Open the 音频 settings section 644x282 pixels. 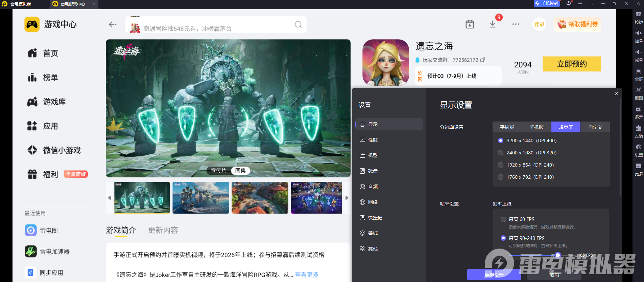pyautogui.click(x=389, y=187)
